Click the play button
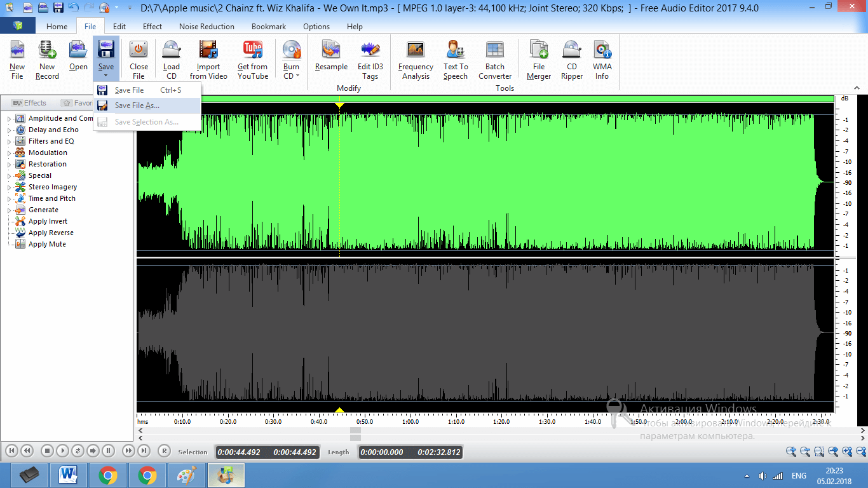Image resolution: width=868 pixels, height=488 pixels. point(62,451)
